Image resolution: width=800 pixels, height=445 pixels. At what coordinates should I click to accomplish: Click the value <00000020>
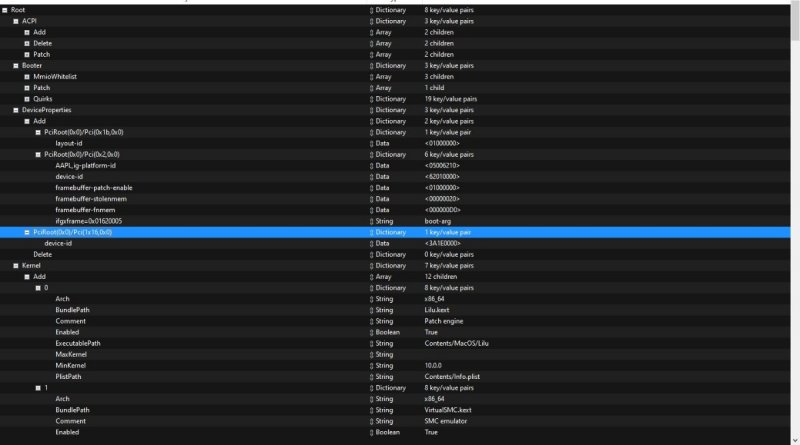pyautogui.click(x=442, y=199)
